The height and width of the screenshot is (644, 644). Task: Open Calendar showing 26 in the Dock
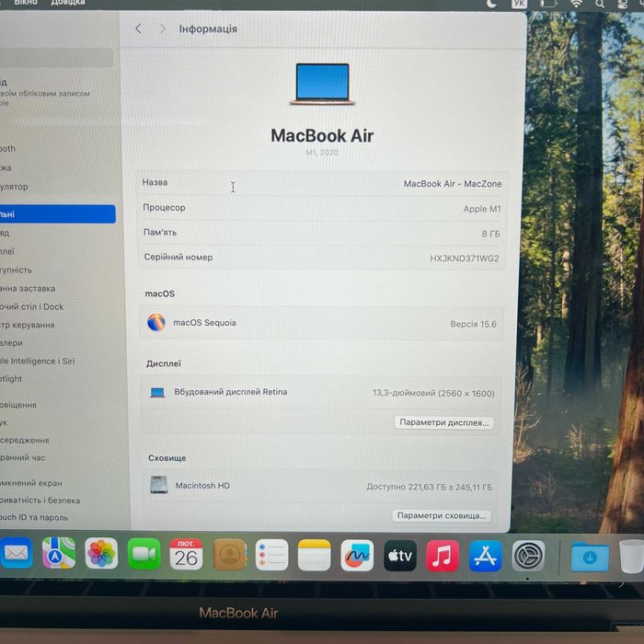click(x=187, y=555)
